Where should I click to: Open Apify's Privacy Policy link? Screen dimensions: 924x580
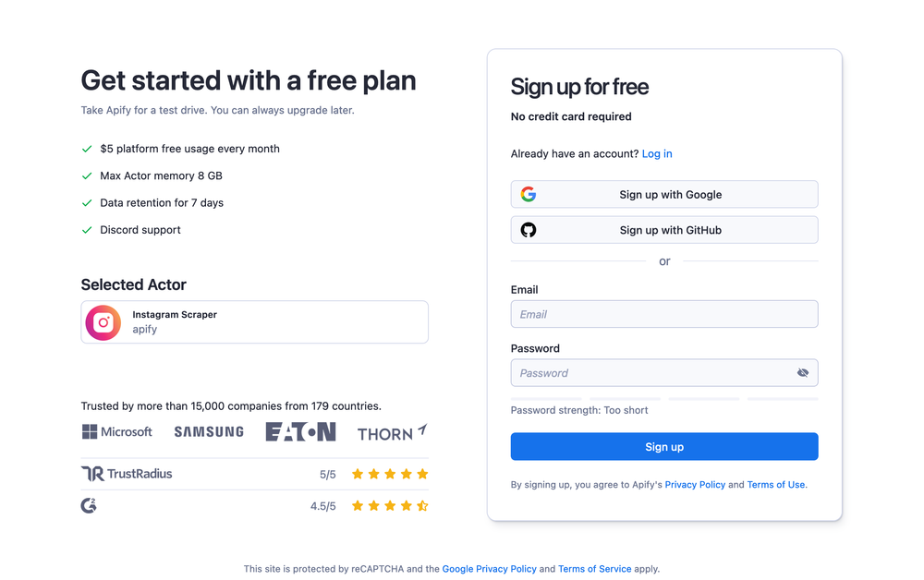point(695,485)
